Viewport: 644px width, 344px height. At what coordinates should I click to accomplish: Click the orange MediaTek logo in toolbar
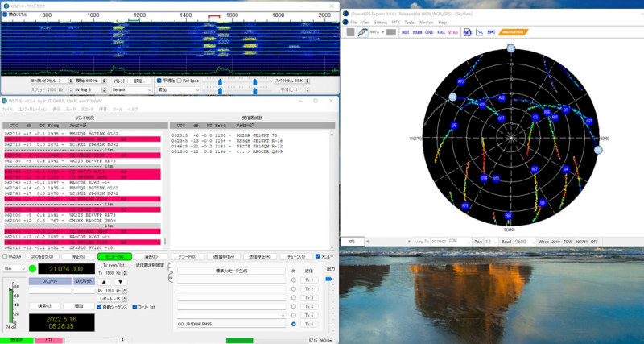coord(513,32)
